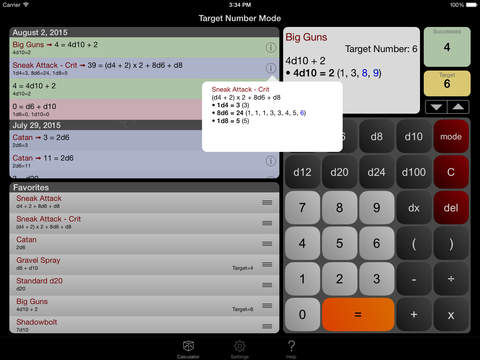Tap reorder handle beside Standard d20
The height and width of the screenshot is (360, 480).
pyautogui.click(x=267, y=285)
